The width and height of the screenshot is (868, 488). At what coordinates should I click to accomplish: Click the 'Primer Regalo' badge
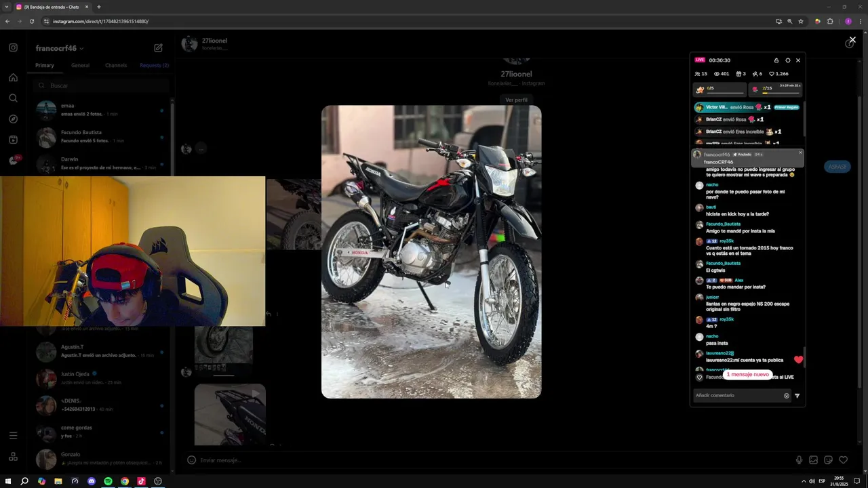tap(787, 107)
